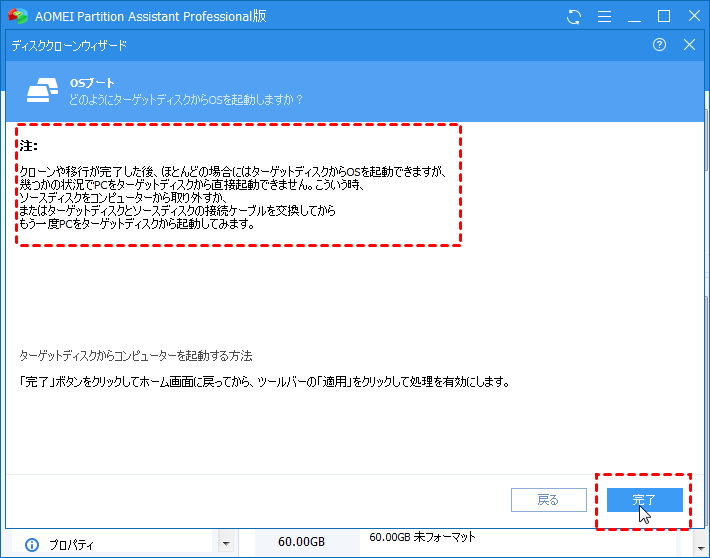Screen dimensions: 710x558
Task: Maximize the AOMEI Partition Assistant window
Action: [664, 16]
